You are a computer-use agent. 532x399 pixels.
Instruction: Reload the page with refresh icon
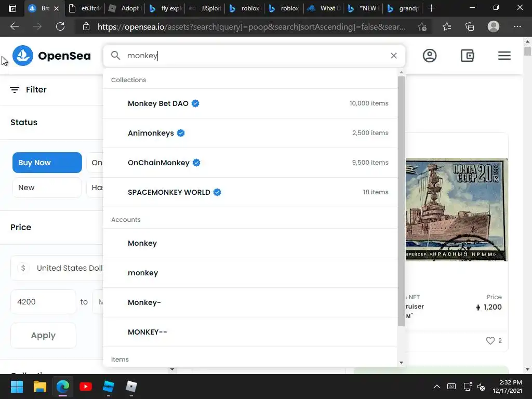pos(60,26)
